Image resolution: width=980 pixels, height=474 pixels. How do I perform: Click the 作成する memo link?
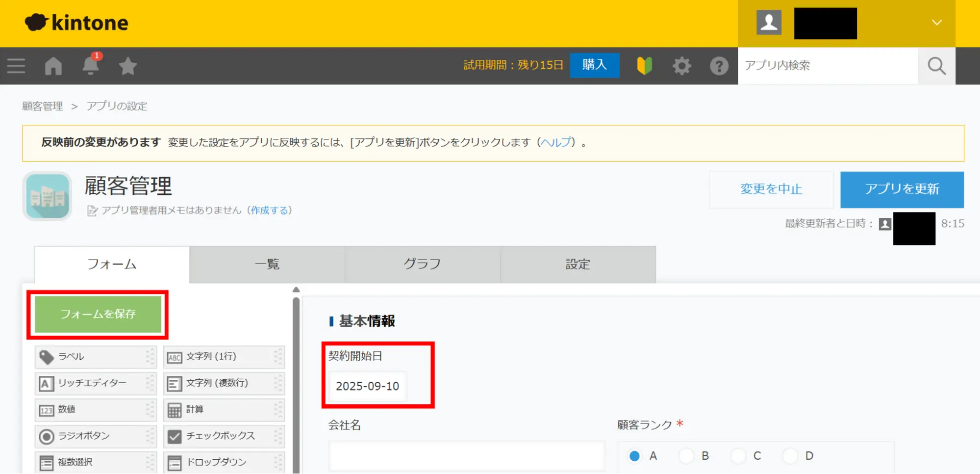click(x=269, y=211)
